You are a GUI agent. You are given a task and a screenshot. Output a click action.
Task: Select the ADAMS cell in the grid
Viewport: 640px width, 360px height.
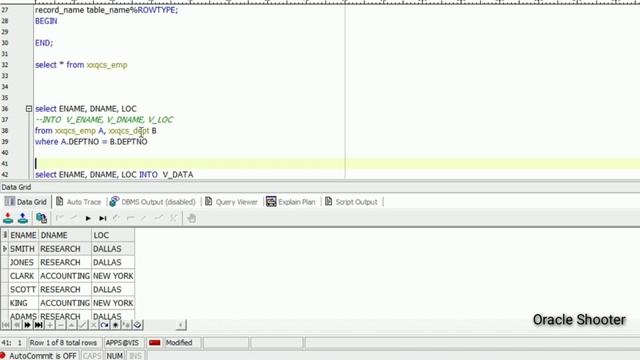(23, 316)
